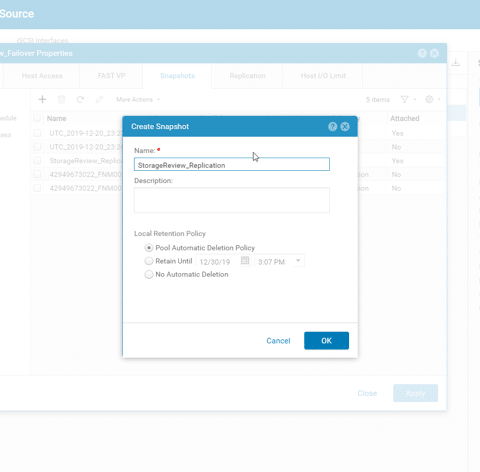The image size is (480, 472).
Task: Open the Retain Until calendar picker
Action: click(x=245, y=261)
